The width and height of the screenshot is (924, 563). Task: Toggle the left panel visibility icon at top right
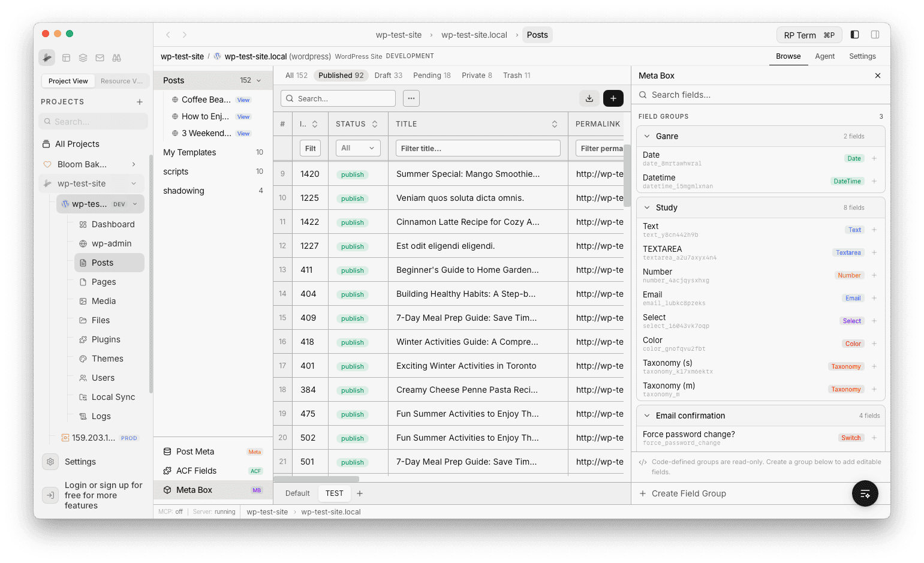tap(854, 34)
